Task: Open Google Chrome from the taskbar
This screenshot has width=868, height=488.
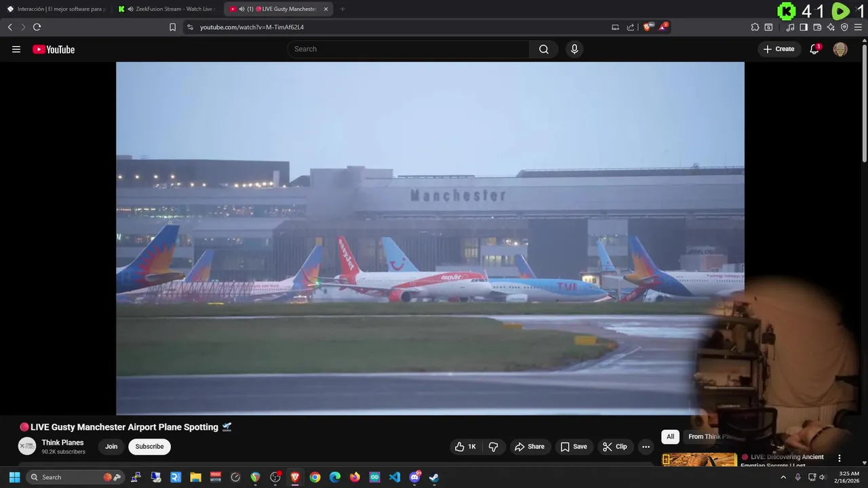Action: (315, 477)
